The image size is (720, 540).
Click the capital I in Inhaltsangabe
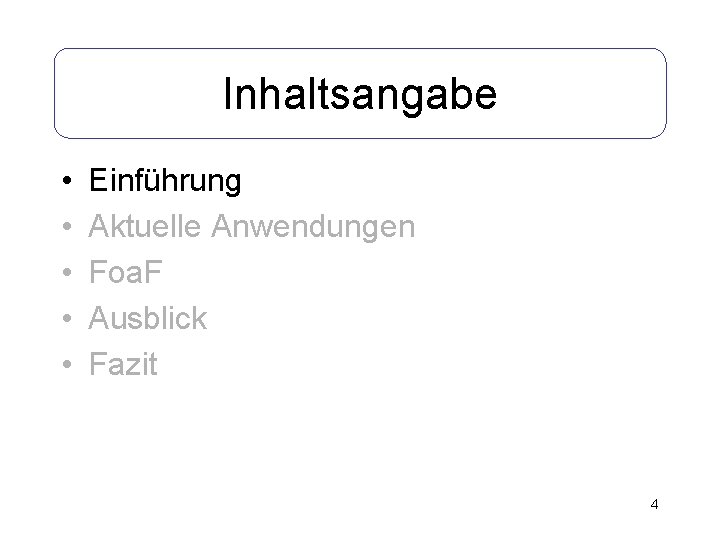(227, 93)
